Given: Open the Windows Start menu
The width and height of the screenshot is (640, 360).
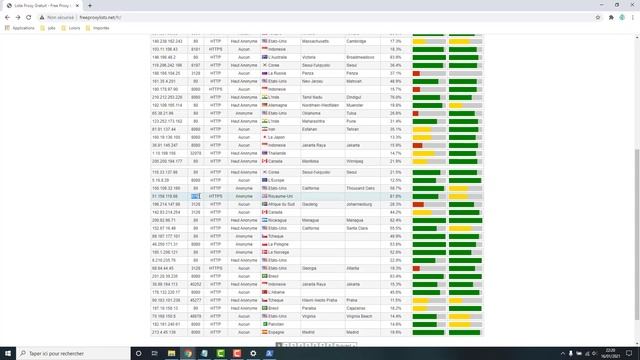Looking at the screenshot, I should coord(8,353).
